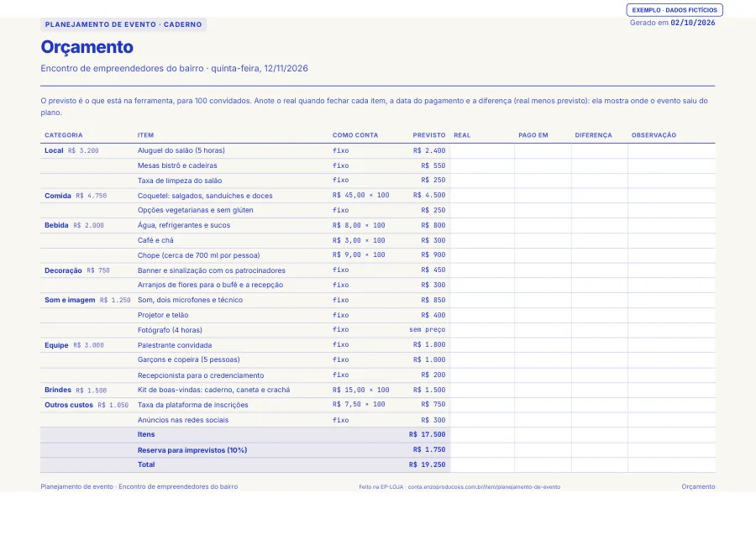Image resolution: width=756 pixels, height=535 pixels.
Task: Select the 'Orçamento' page title
Action: click(87, 47)
